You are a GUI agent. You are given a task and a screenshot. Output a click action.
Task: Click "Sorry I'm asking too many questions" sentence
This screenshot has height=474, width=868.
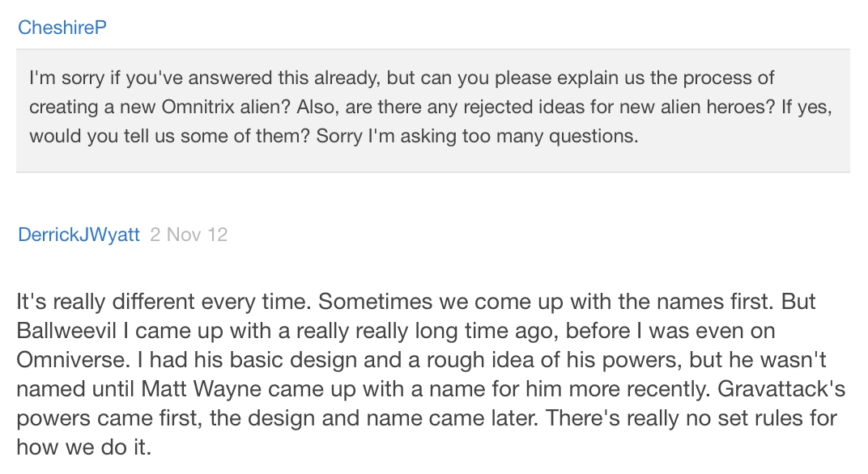[x=477, y=136]
